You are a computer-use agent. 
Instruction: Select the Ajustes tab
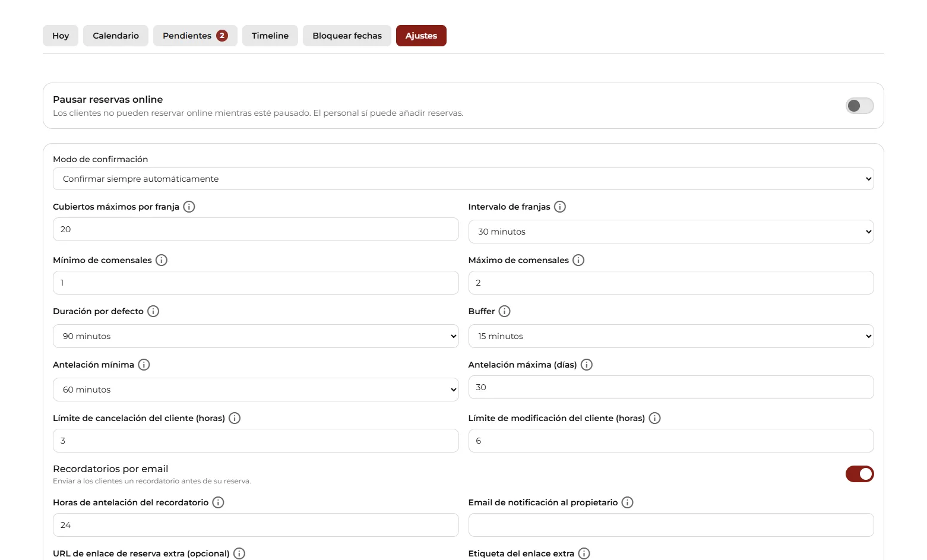pyautogui.click(x=421, y=36)
